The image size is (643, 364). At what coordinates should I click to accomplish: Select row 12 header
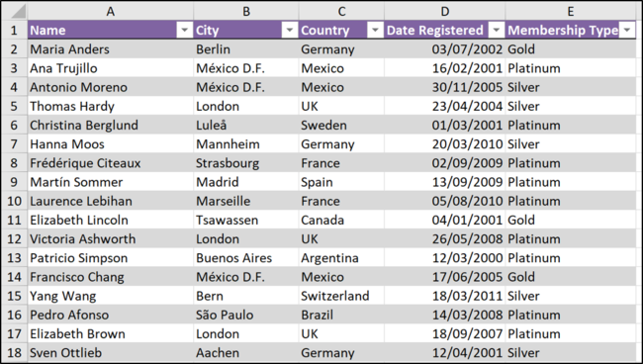pos(14,239)
